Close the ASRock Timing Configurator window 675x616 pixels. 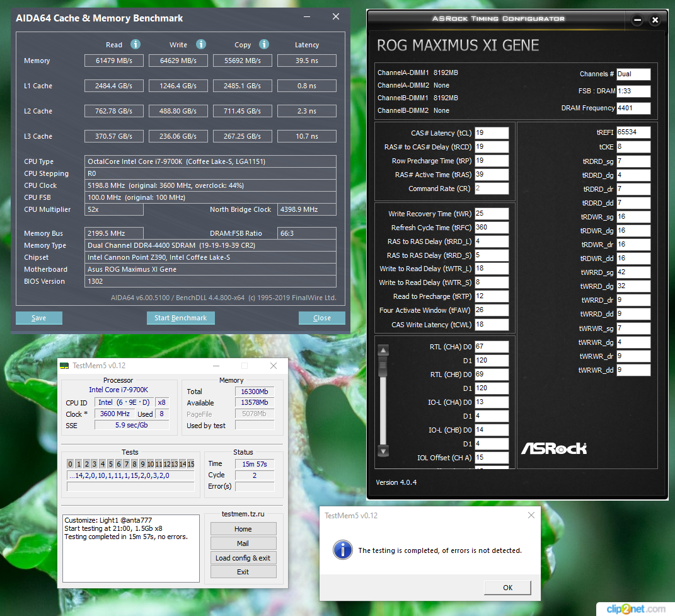pyautogui.click(x=655, y=20)
